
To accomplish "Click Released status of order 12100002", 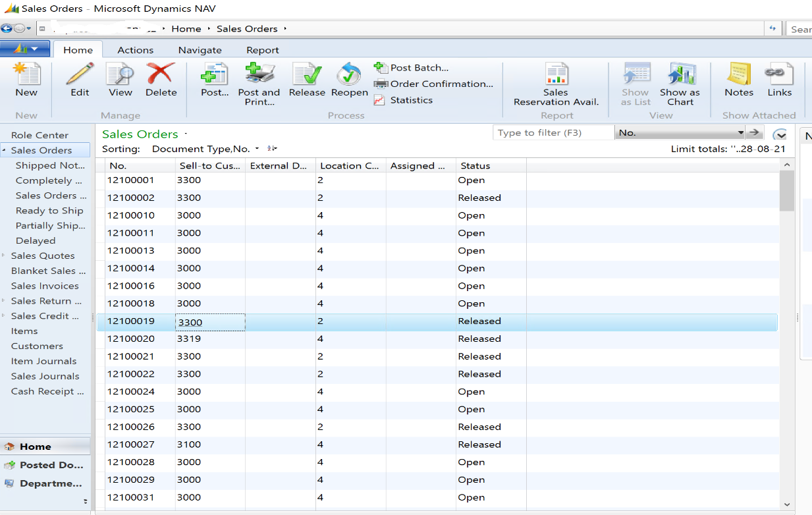I will coord(479,198).
